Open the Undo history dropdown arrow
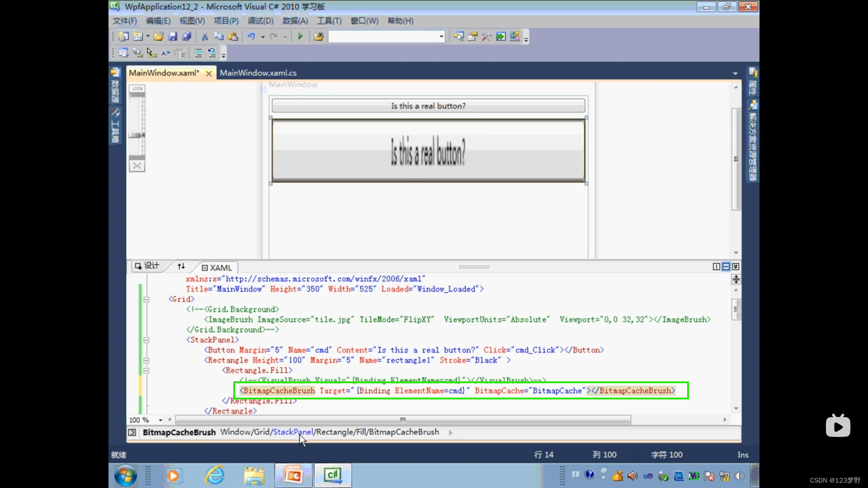 [263, 37]
